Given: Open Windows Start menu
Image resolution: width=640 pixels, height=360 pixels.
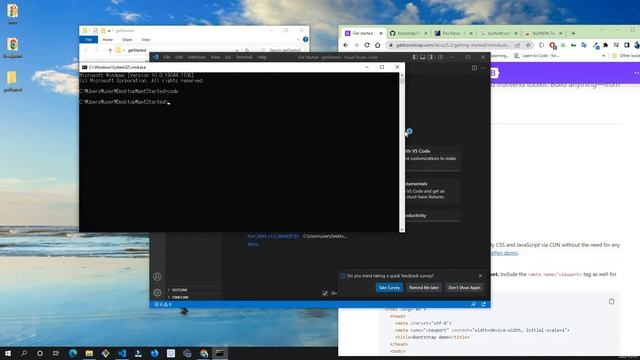Looking at the screenshot, I should 8,353.
